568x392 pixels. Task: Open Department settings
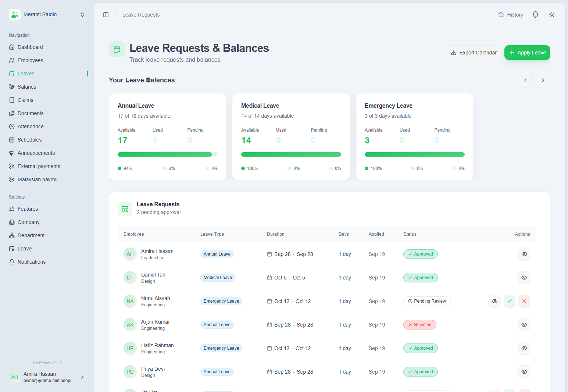[x=47, y=235]
